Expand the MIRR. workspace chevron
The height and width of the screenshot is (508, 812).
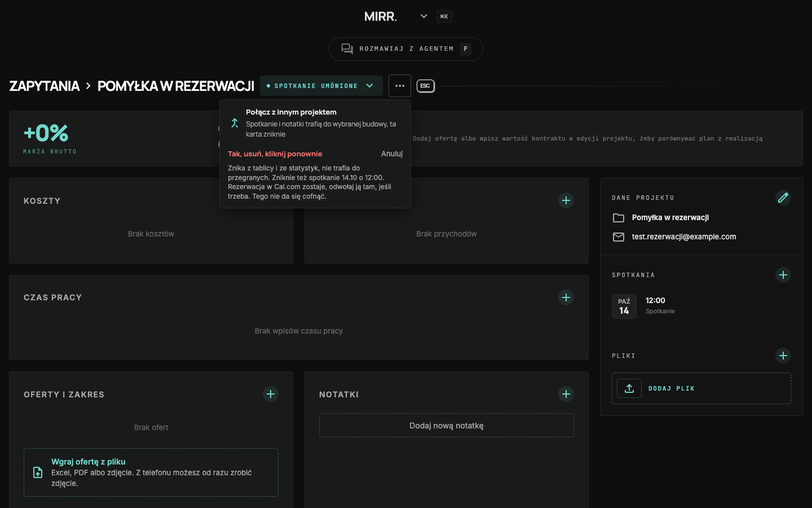424,16
